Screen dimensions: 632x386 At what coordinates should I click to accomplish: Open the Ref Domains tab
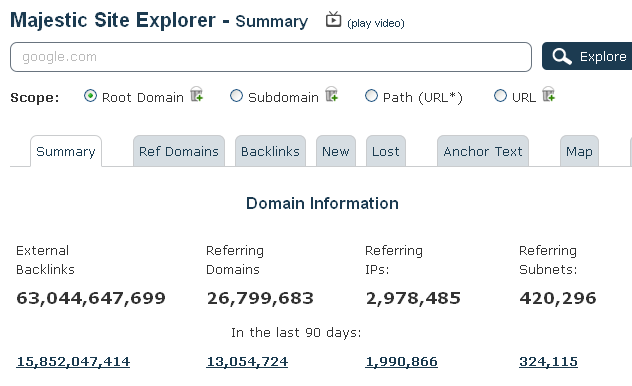point(179,151)
